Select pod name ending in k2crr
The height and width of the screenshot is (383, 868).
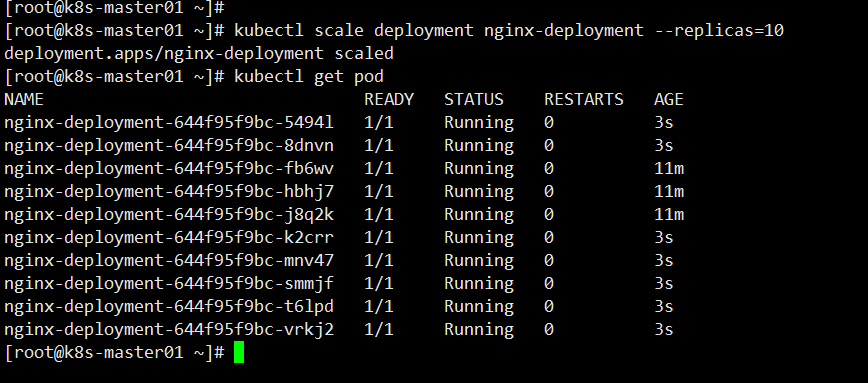[169, 238]
